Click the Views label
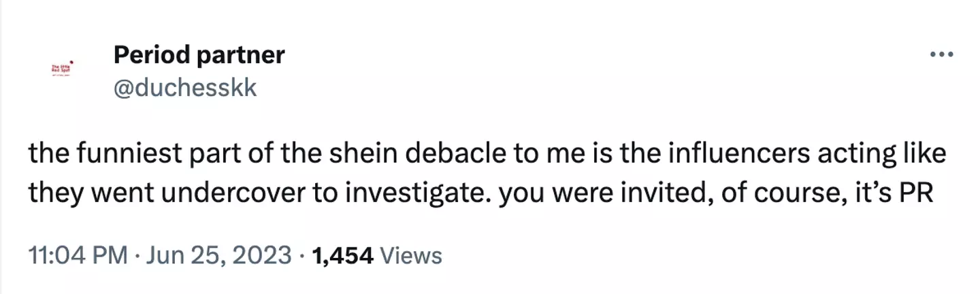The height and width of the screenshot is (294, 980). click(x=411, y=255)
